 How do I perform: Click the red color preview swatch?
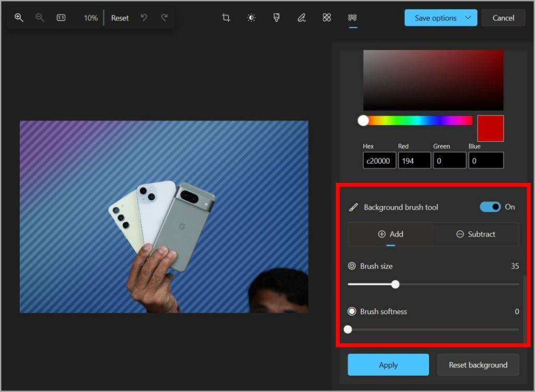[x=490, y=129]
